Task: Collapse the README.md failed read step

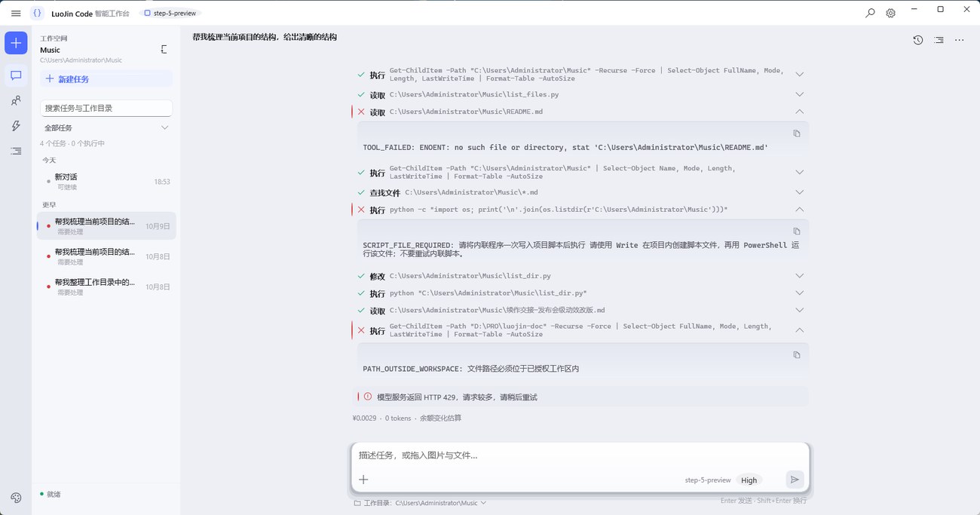Action: [x=800, y=112]
